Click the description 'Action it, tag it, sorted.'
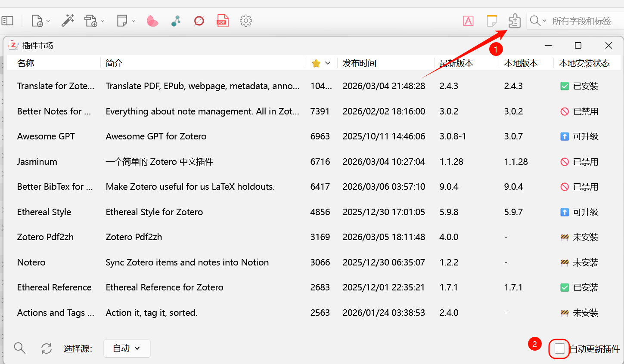Image resolution: width=624 pixels, height=364 pixels. (152, 313)
